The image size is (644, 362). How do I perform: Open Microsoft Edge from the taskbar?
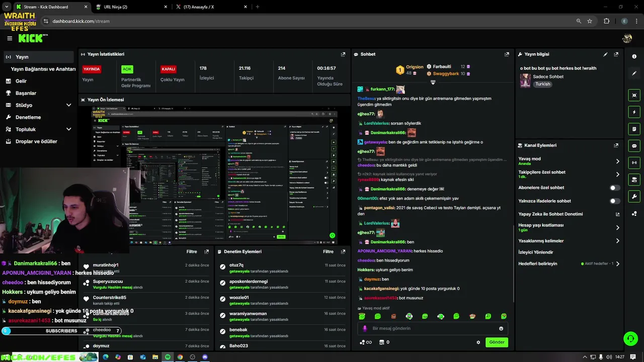click(x=106, y=357)
